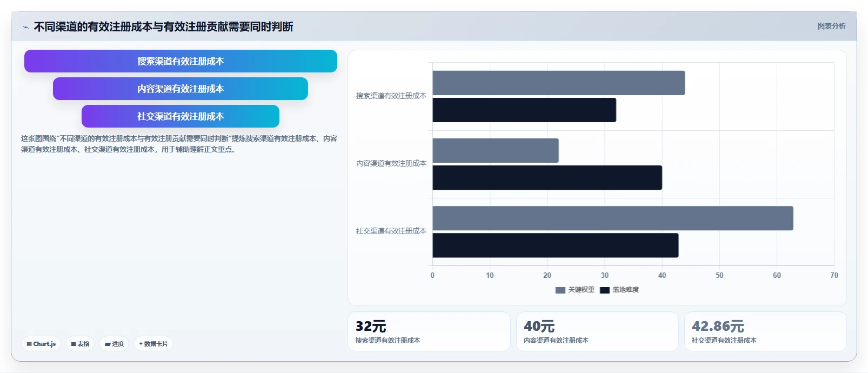Click the x-axis tick label 0

pyautogui.click(x=432, y=275)
